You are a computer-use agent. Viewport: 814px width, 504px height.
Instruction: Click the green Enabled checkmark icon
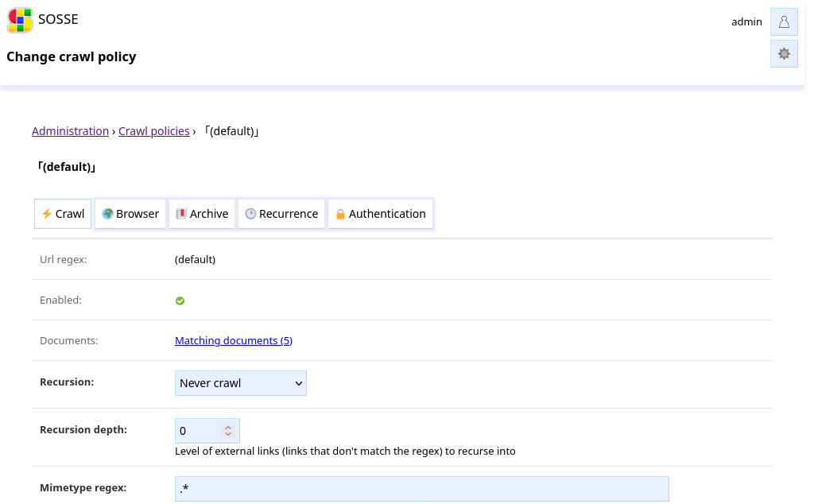180,301
